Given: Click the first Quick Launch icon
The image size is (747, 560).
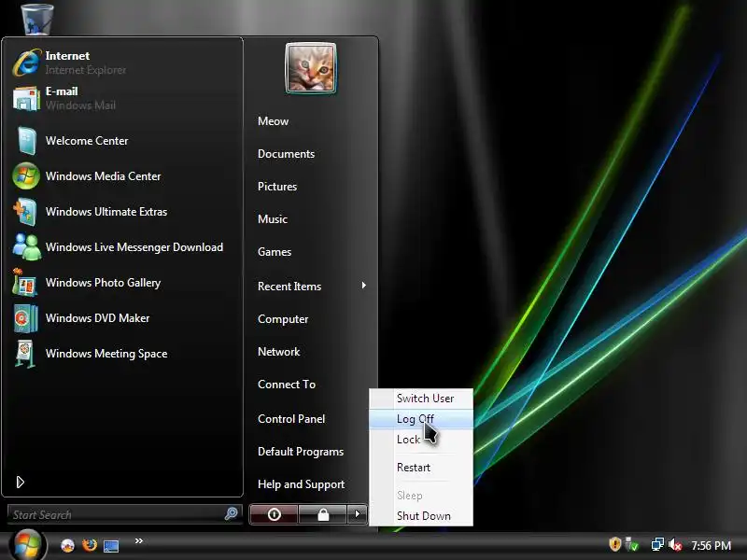Looking at the screenshot, I should tap(67, 545).
